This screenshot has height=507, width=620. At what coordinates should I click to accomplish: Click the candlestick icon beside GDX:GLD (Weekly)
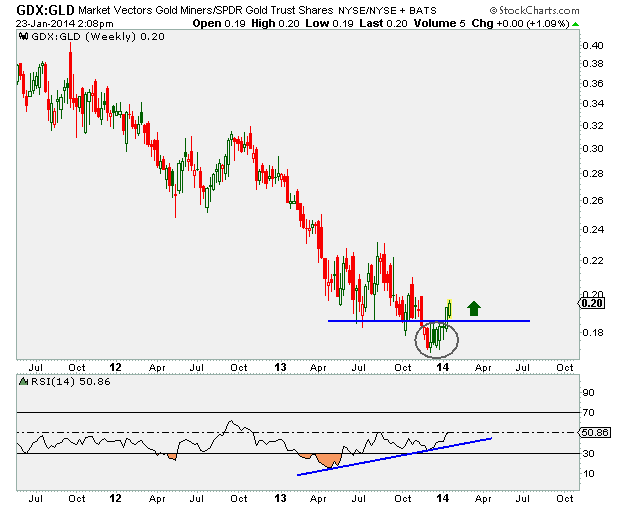[24, 37]
